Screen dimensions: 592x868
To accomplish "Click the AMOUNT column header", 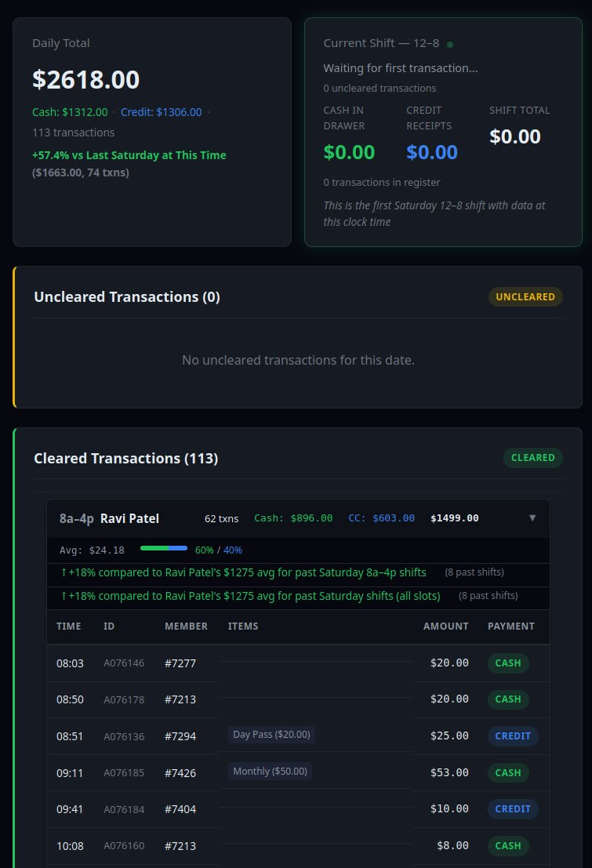I will (x=445, y=626).
